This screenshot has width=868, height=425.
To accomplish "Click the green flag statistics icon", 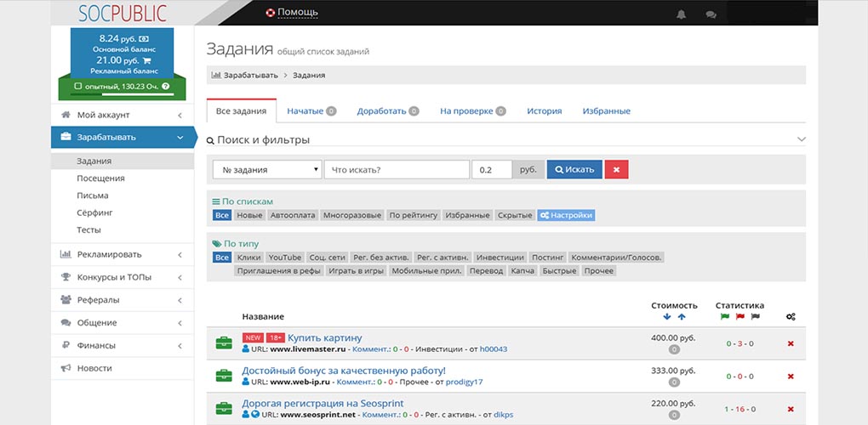I will [x=725, y=317].
